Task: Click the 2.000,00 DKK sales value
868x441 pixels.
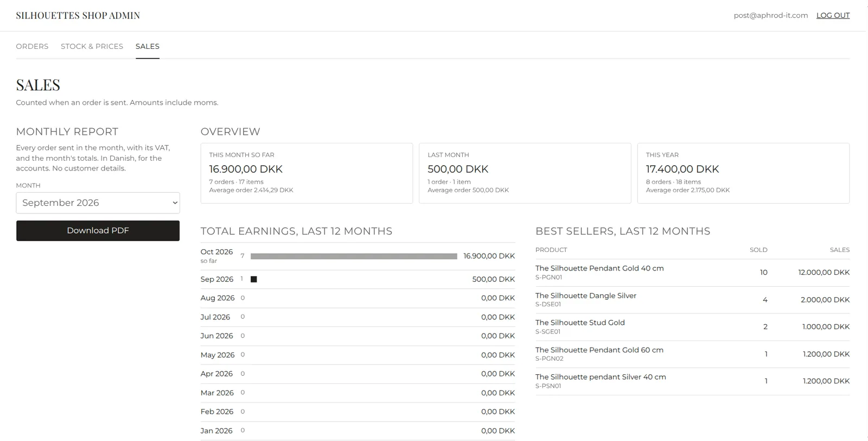Action: click(825, 300)
